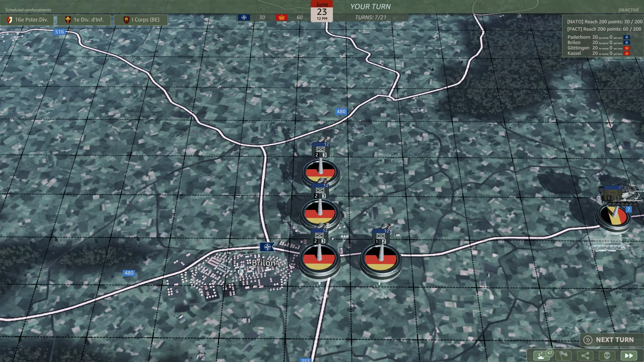Open the June 23 calendar date widget

(322, 11)
